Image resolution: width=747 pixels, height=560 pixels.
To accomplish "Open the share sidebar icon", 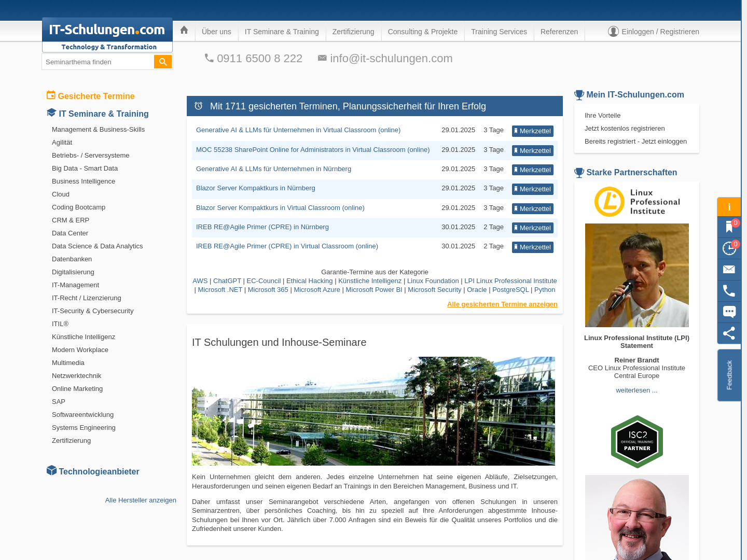I will [x=729, y=333].
